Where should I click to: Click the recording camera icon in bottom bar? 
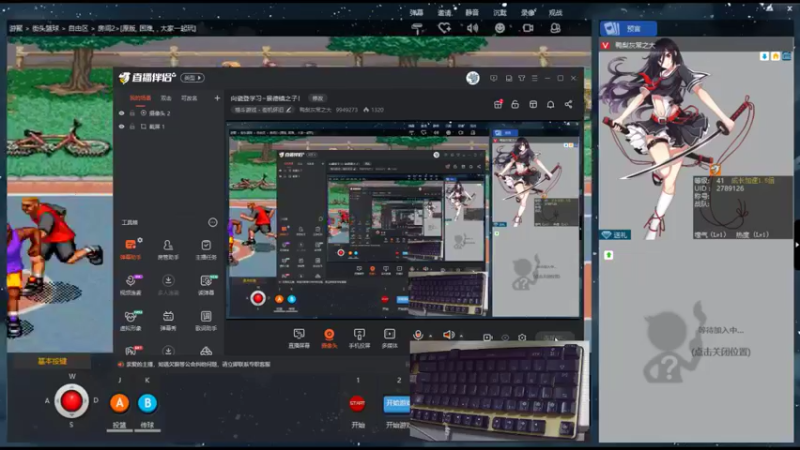[487, 337]
